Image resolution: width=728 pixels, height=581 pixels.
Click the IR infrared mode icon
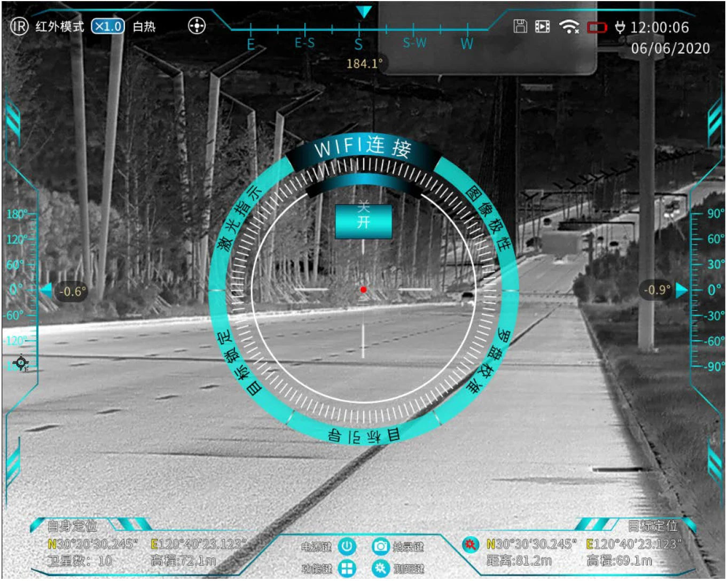[x=19, y=26]
